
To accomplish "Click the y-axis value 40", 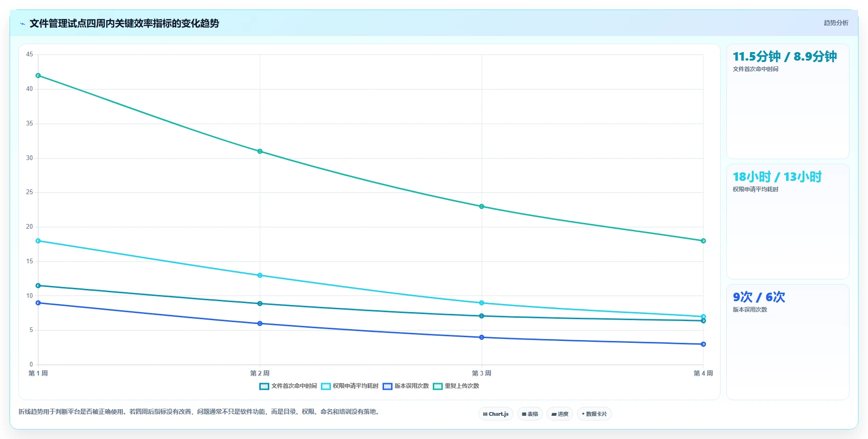I will (29, 89).
